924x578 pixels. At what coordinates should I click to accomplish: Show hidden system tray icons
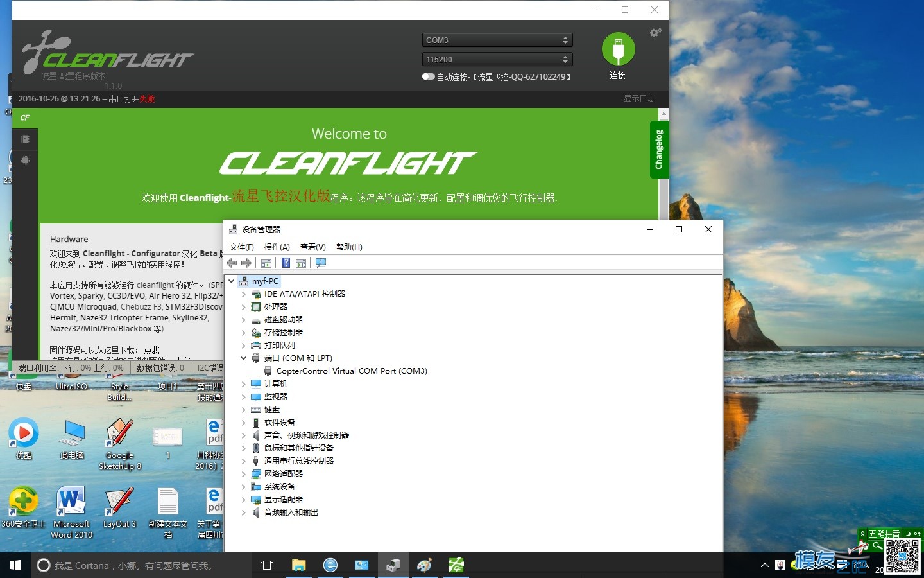click(x=765, y=565)
